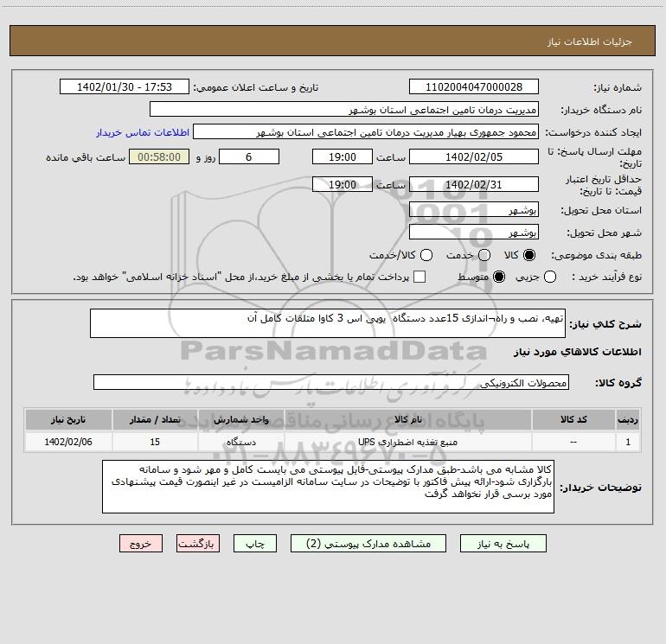Toggle the اسناد خزانه اسلامی payment checkbox
666x644 pixels.
[419, 277]
